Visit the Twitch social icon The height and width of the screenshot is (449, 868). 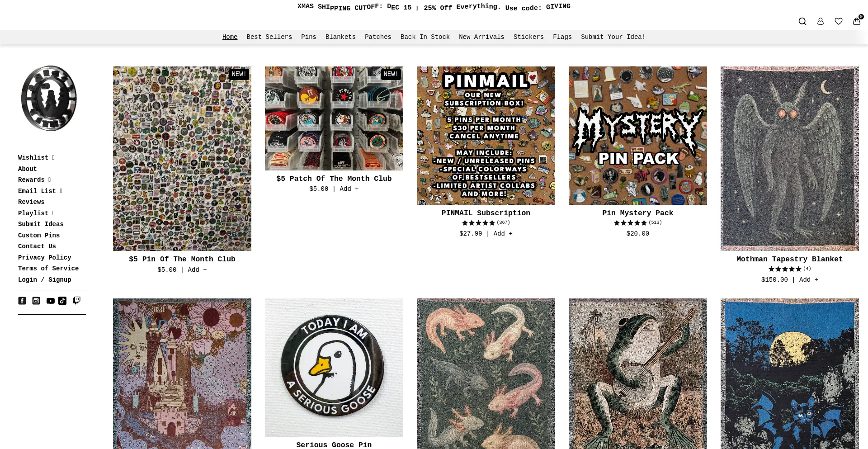click(77, 300)
